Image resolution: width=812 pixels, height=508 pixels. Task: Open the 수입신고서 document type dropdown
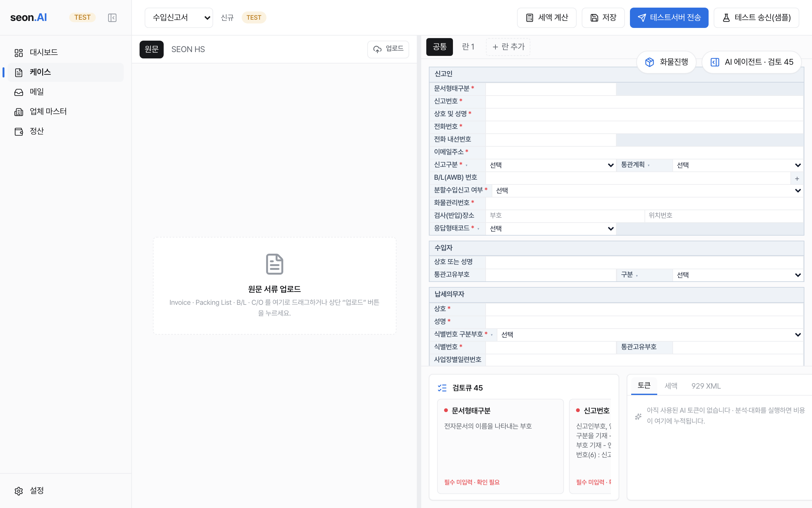[179, 17]
